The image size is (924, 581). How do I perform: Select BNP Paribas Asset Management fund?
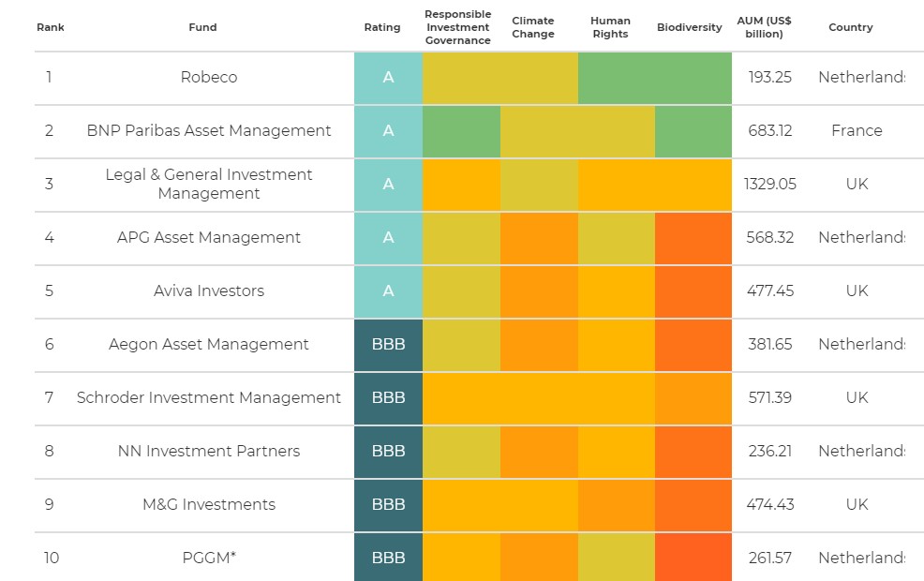click(x=209, y=131)
